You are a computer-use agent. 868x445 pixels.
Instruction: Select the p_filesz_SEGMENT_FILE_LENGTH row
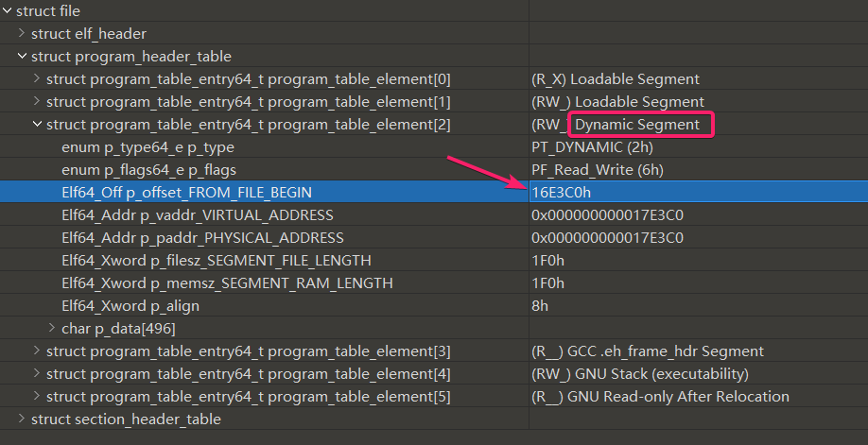click(216, 261)
